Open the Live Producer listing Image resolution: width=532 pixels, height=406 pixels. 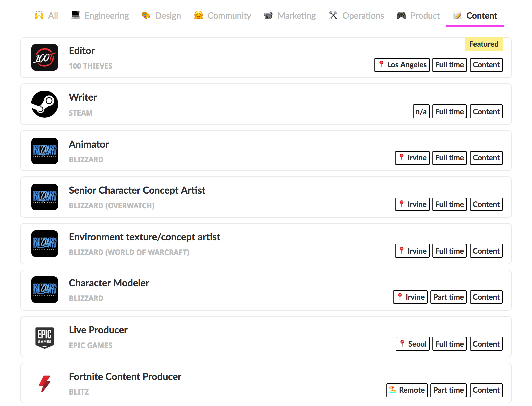tap(266, 337)
